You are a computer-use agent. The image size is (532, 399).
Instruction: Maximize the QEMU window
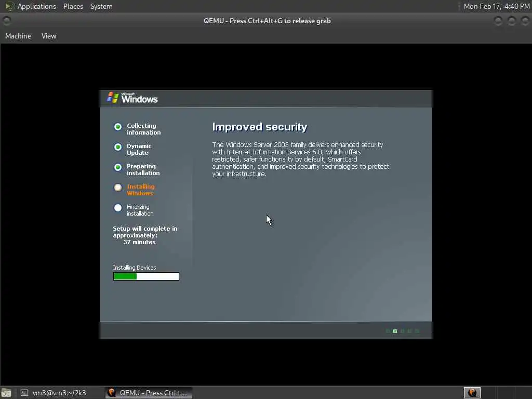512,21
